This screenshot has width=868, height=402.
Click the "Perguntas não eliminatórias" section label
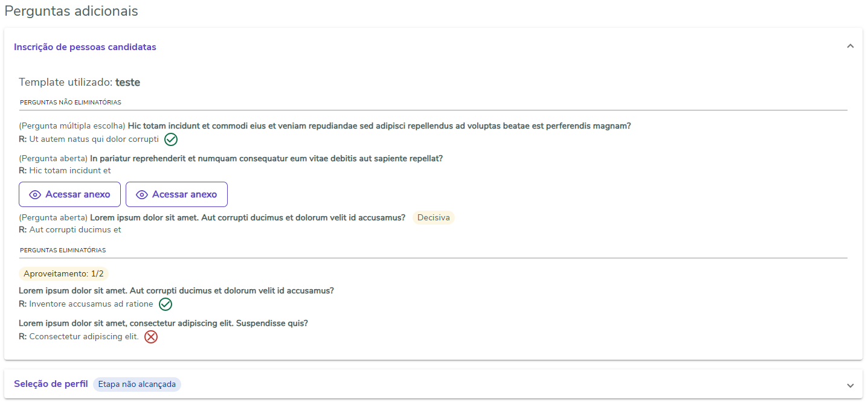point(71,103)
